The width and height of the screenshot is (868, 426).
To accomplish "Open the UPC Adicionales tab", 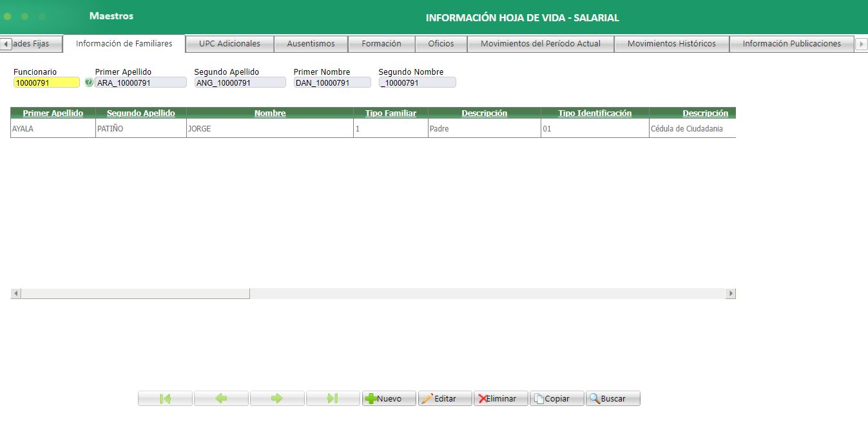I will pos(229,44).
